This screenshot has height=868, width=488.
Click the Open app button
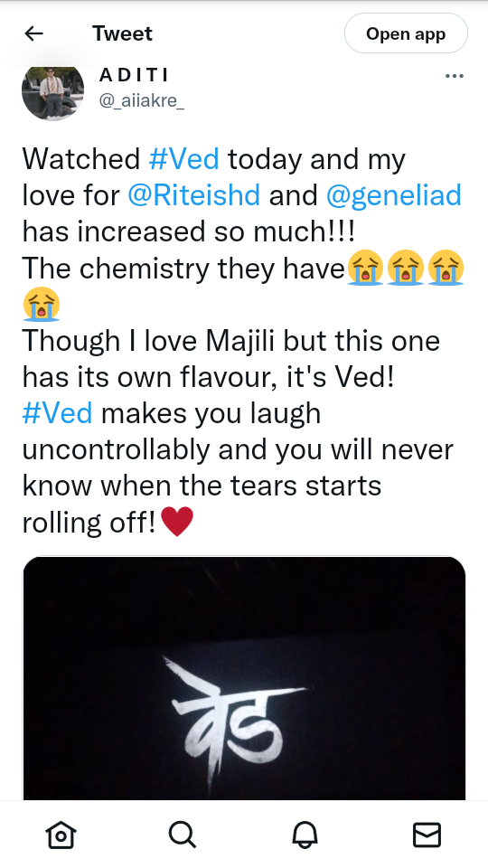406,33
